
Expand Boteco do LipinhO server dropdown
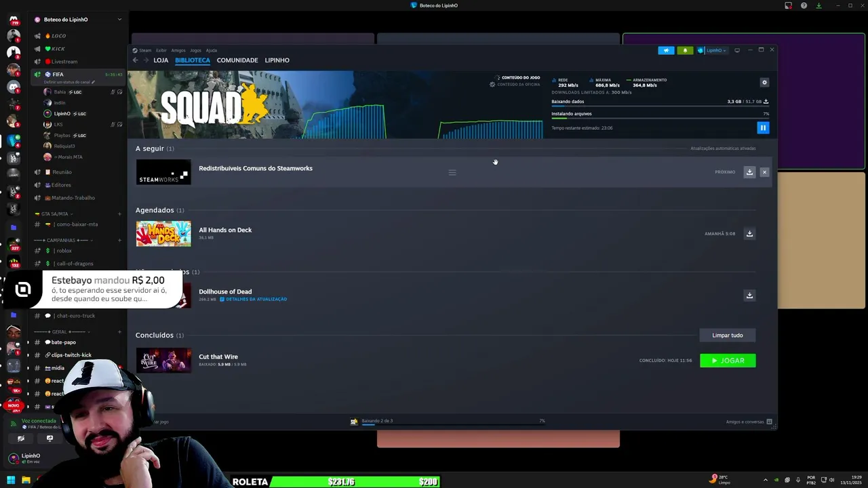pyautogui.click(x=119, y=20)
